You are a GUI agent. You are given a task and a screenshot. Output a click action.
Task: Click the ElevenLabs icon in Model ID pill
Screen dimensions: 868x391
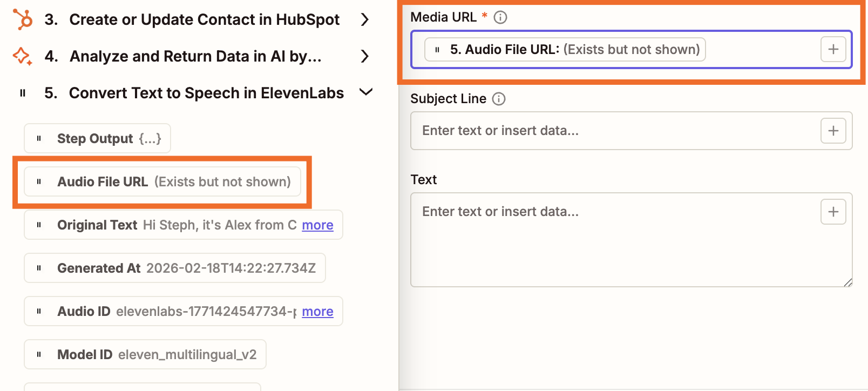(39, 354)
